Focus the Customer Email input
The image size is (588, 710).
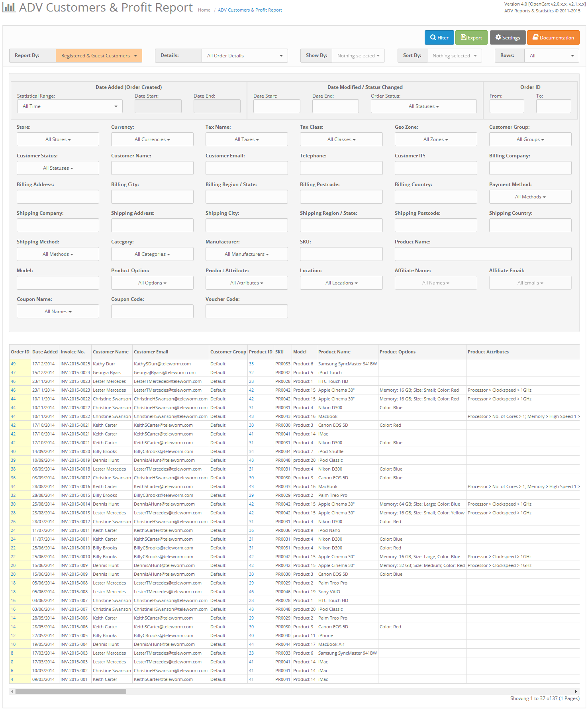click(x=247, y=168)
